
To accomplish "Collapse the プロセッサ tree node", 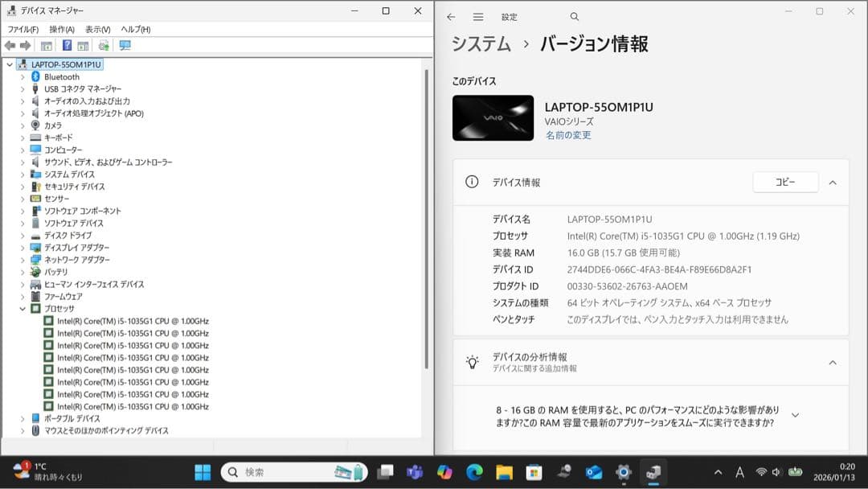I will tap(24, 308).
